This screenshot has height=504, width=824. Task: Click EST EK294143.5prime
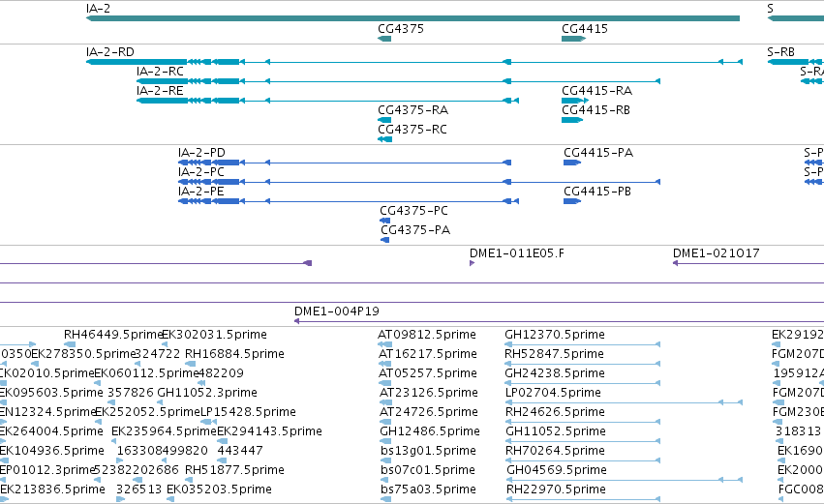(x=269, y=432)
